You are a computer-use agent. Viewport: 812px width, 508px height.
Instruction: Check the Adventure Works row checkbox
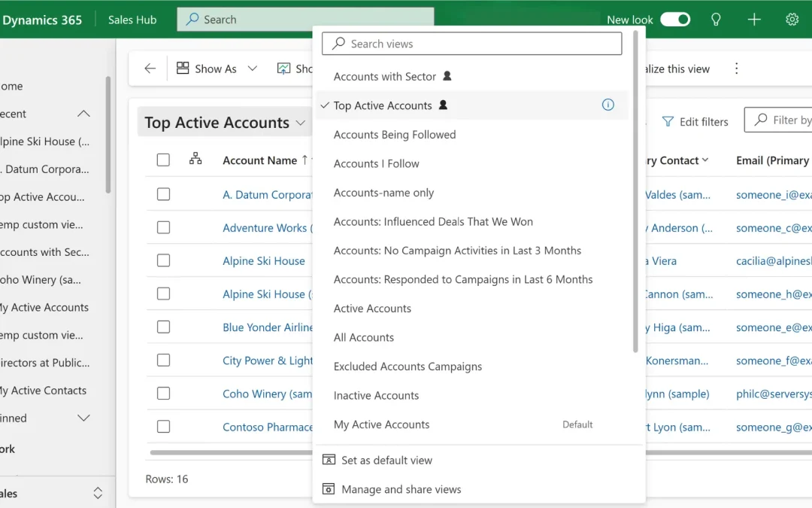163,227
